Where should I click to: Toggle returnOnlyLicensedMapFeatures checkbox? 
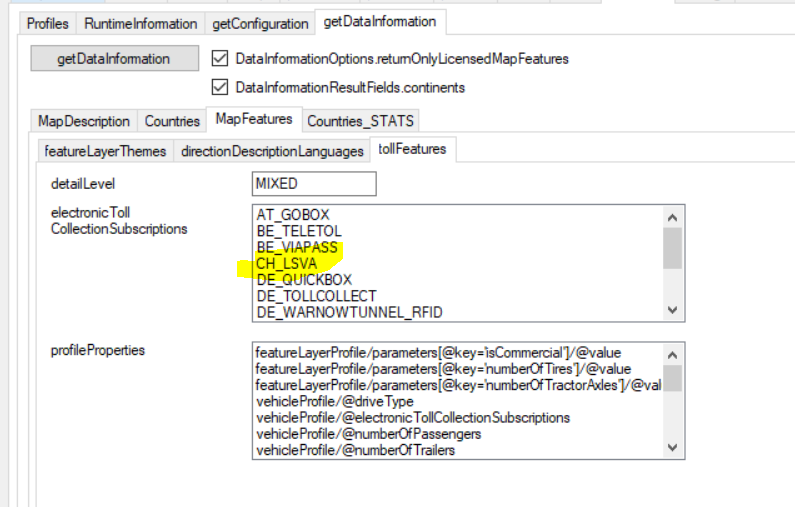(x=221, y=59)
